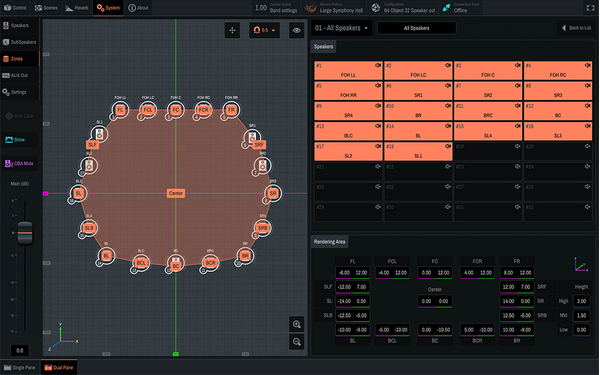600x375 pixels.
Task: Click the FC speaker node on the map
Action: click(x=176, y=110)
